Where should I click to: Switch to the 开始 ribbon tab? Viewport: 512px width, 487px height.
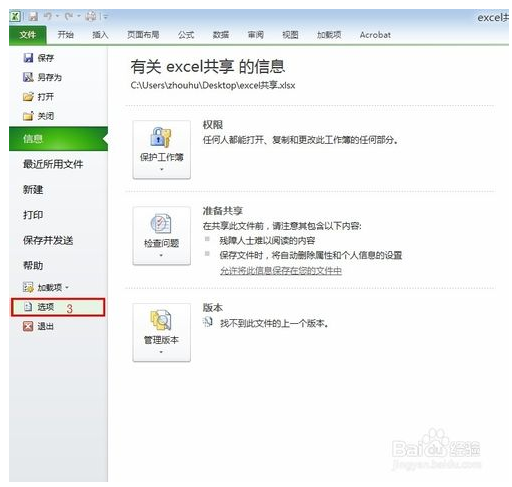click(65, 35)
